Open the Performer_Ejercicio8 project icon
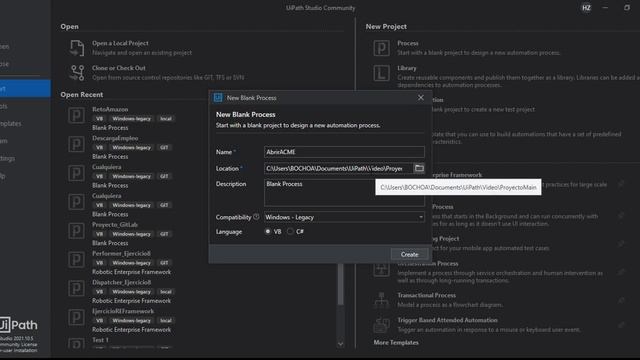Viewport: 640px width, 360px height. pyautogui.click(x=76, y=260)
